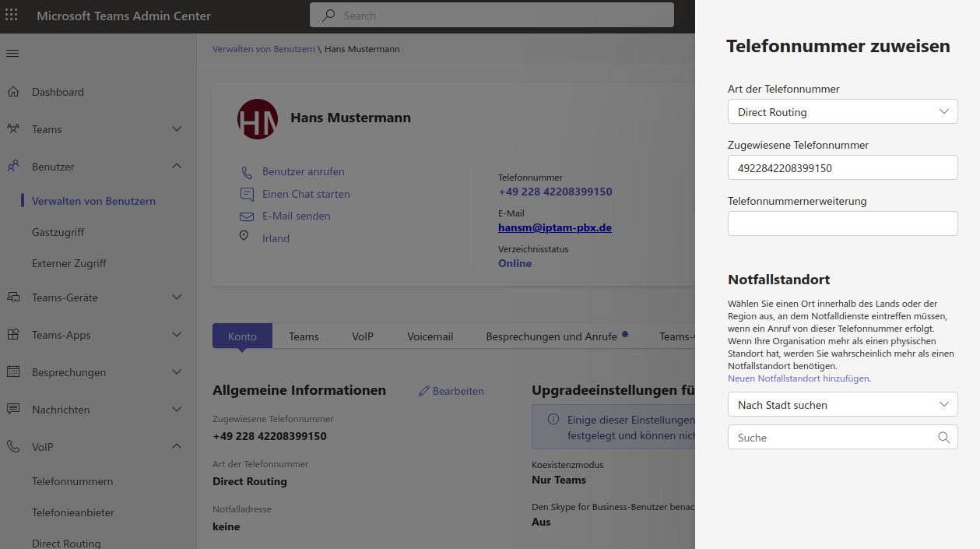Viewport: 980px width, 549px height.
Task: Collapse the VoIP section in sidebar
Action: tap(177, 447)
